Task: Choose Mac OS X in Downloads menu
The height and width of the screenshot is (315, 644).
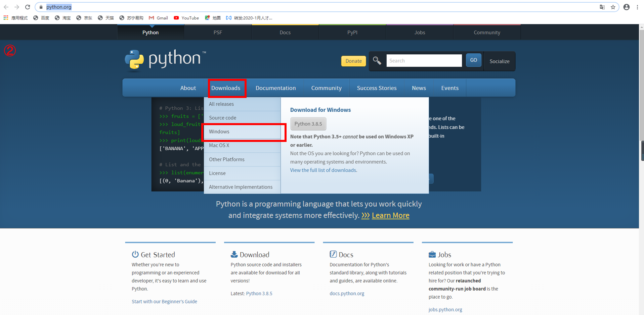Action: pos(242,145)
